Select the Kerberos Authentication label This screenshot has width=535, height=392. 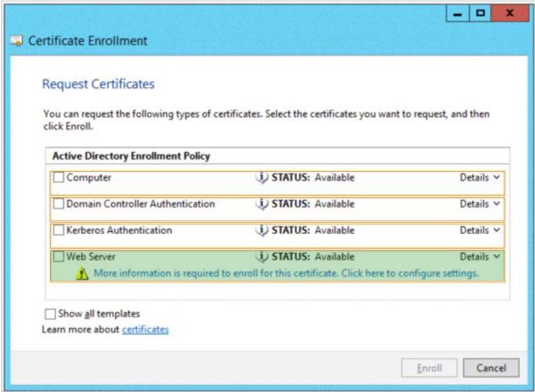tap(119, 230)
